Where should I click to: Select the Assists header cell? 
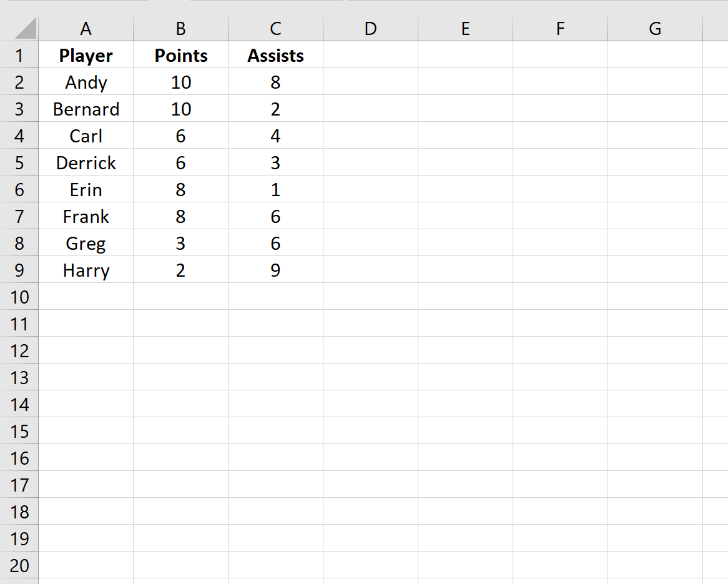click(275, 56)
